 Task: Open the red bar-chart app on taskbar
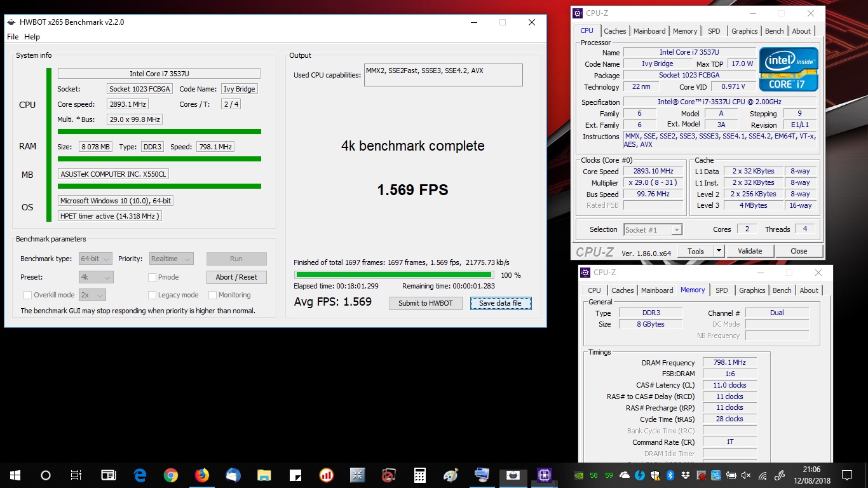pyautogui.click(x=326, y=475)
